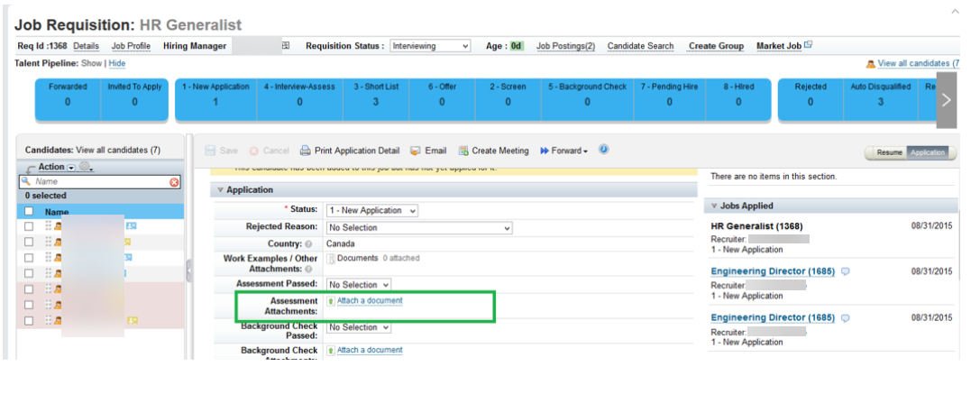Collapse the Application section
980x394 pixels.
tap(220, 190)
